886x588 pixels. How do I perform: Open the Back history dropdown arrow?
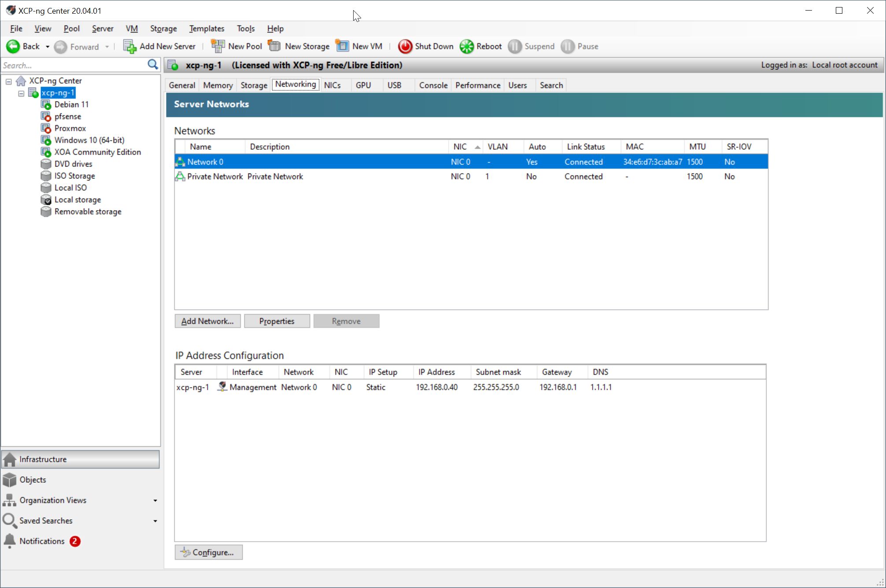pos(48,47)
